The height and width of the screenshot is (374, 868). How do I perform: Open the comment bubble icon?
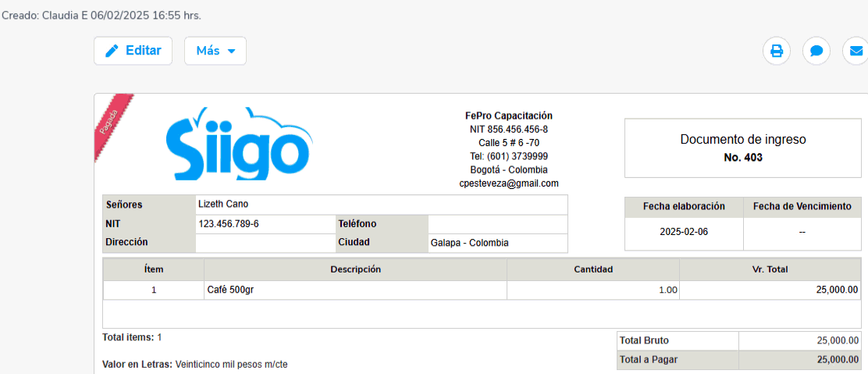[x=816, y=51]
